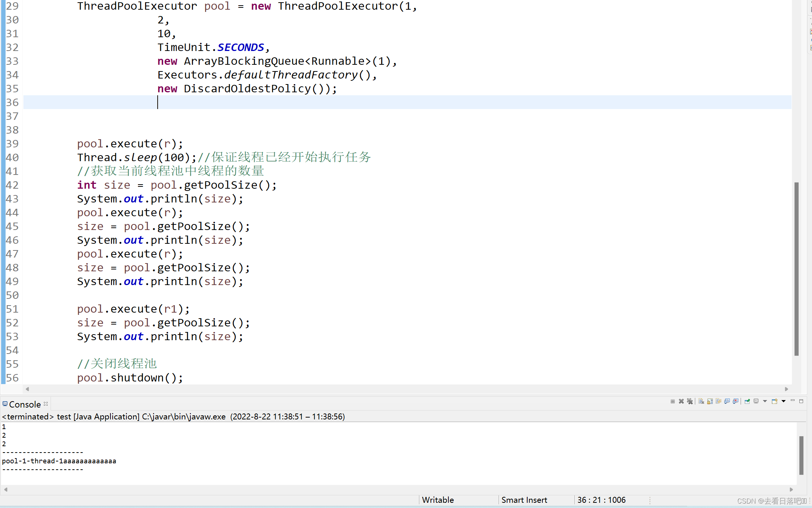Toggle show console on standard output change

coord(727,401)
